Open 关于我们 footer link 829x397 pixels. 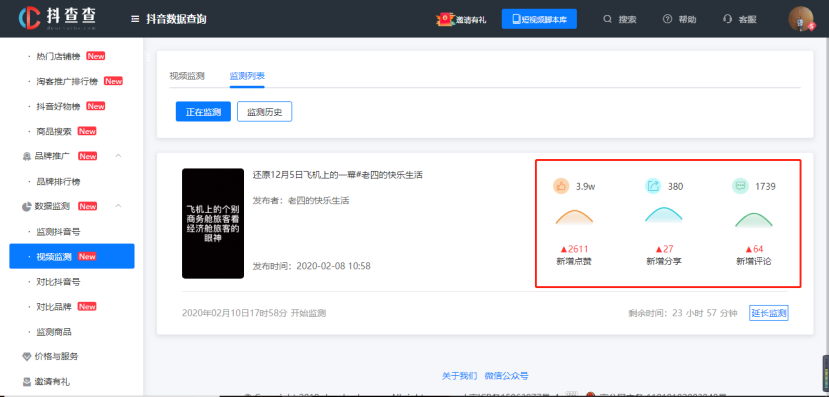click(x=459, y=376)
